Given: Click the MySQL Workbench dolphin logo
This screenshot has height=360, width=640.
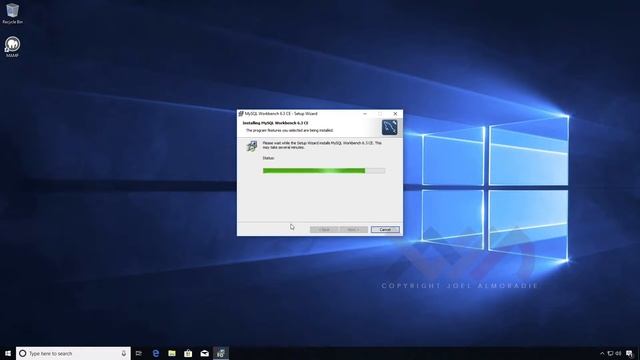Looking at the screenshot, I should [389, 127].
